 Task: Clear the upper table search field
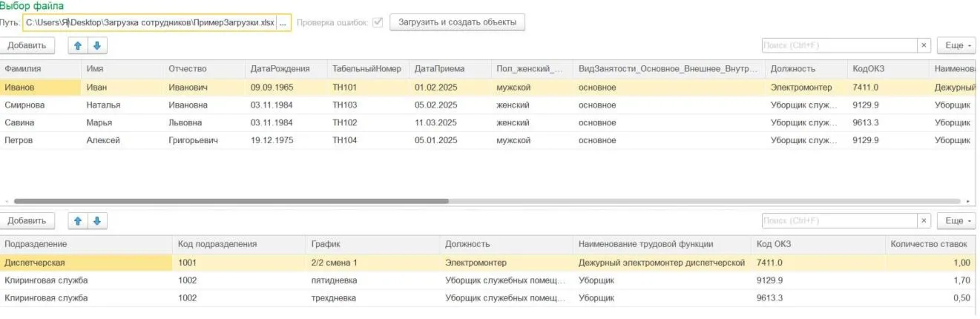(924, 45)
